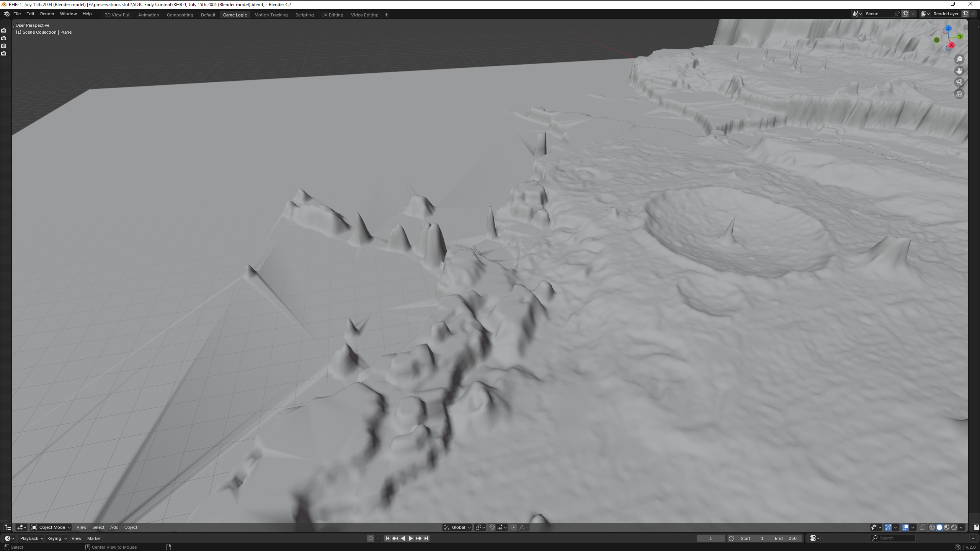
Task: Click the jump to last frame icon
Action: pos(426,538)
